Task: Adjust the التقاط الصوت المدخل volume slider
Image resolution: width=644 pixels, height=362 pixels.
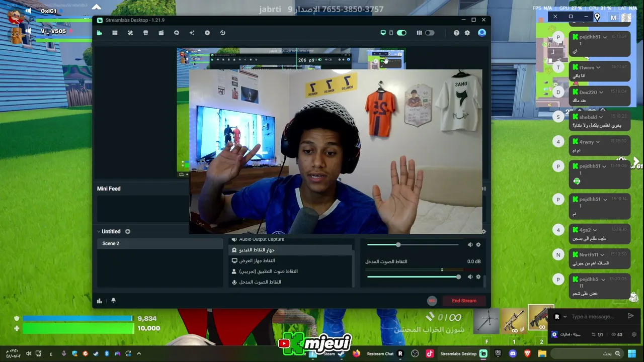Action: [x=413, y=277]
